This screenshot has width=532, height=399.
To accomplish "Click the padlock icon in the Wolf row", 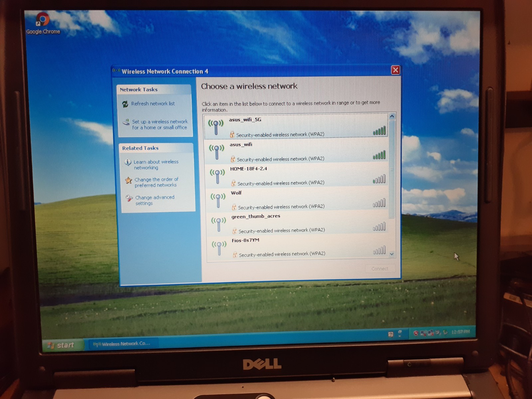I will point(234,207).
